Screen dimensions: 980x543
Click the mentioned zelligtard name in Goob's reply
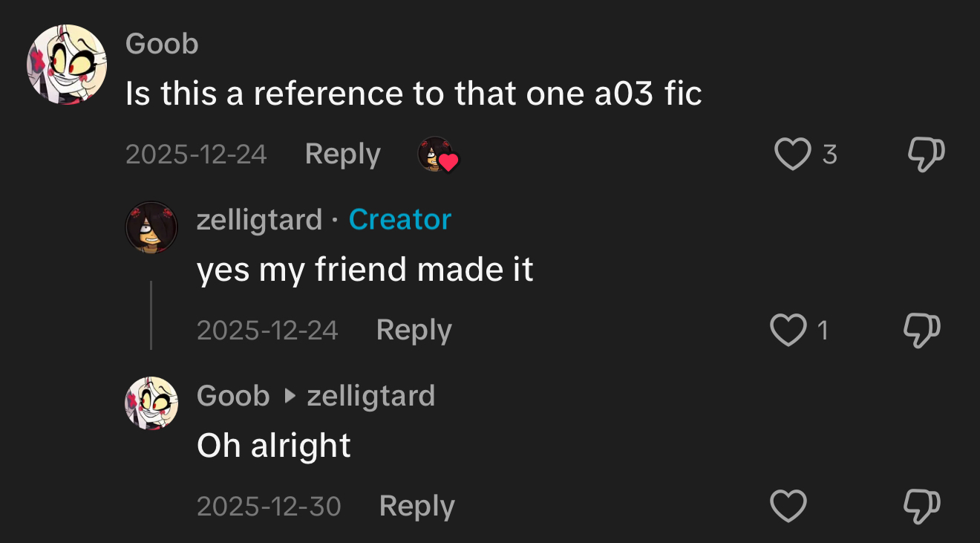pyautogui.click(x=370, y=396)
